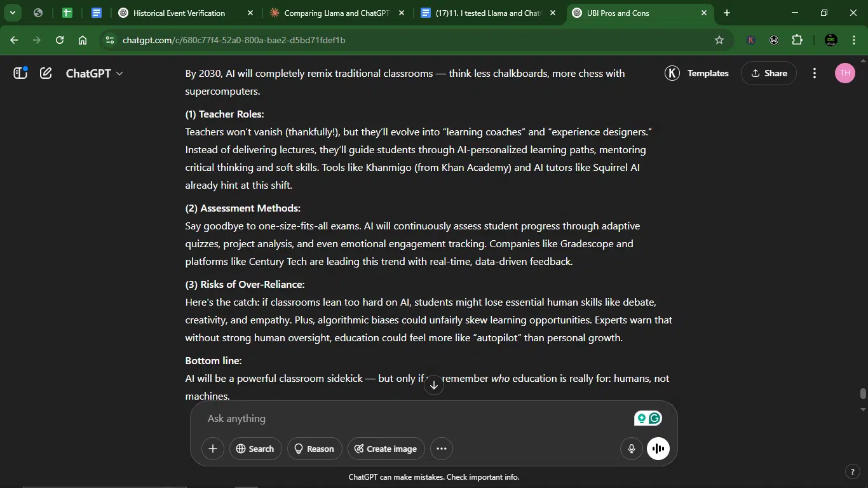Go to the browser home page

click(83, 40)
